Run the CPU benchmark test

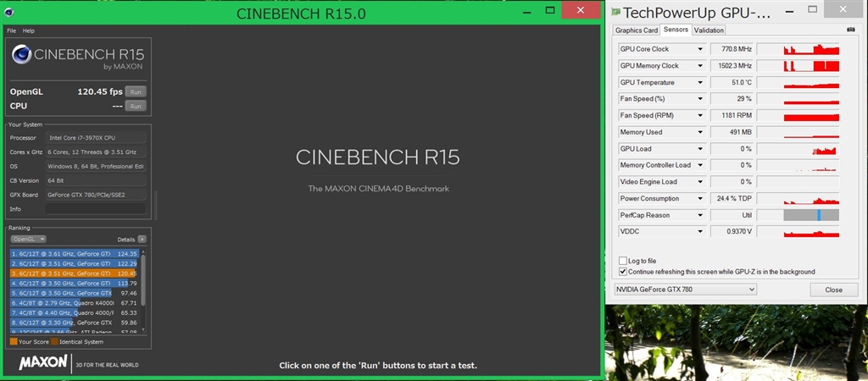(136, 106)
